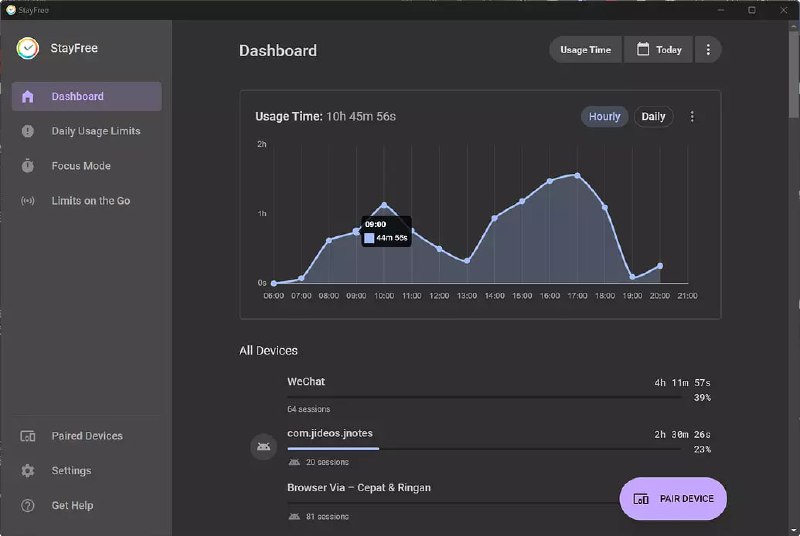The width and height of the screenshot is (800, 536).
Task: Open the chart card three-dot menu
Action: tap(692, 117)
